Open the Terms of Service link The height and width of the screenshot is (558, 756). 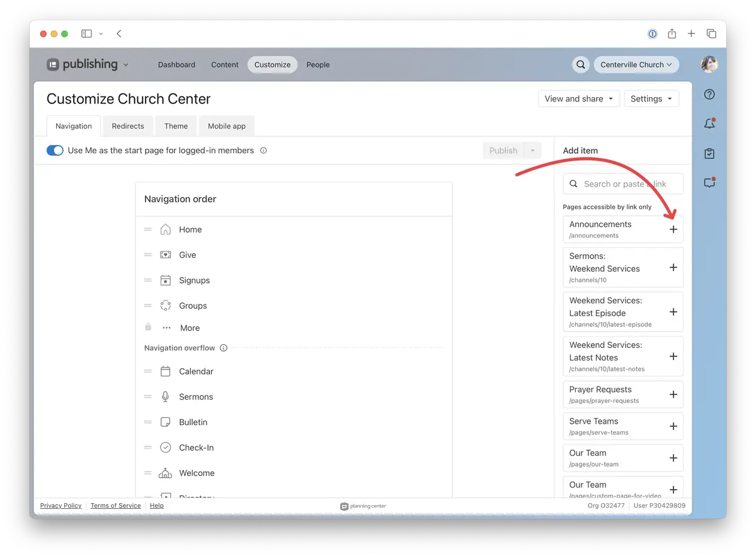[x=116, y=506]
